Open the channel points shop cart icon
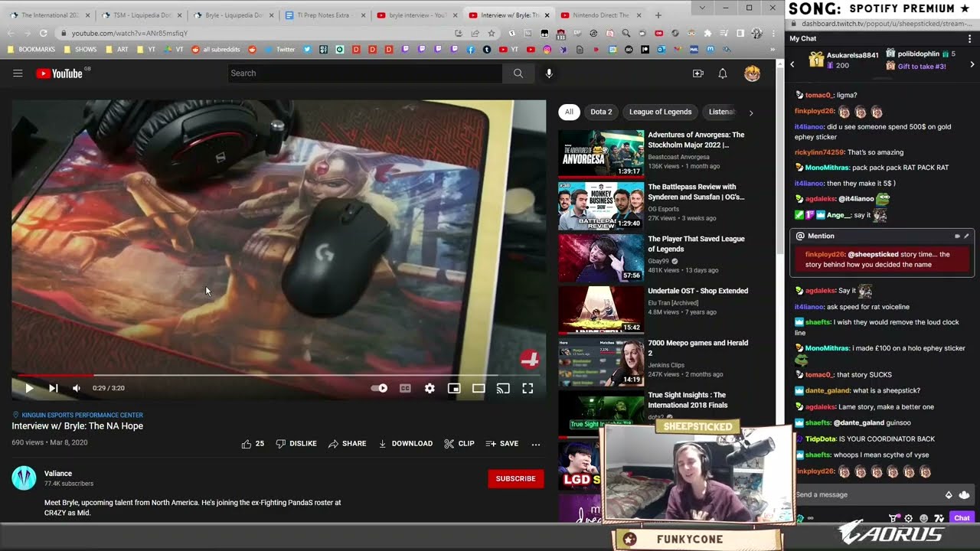 pyautogui.click(x=893, y=518)
